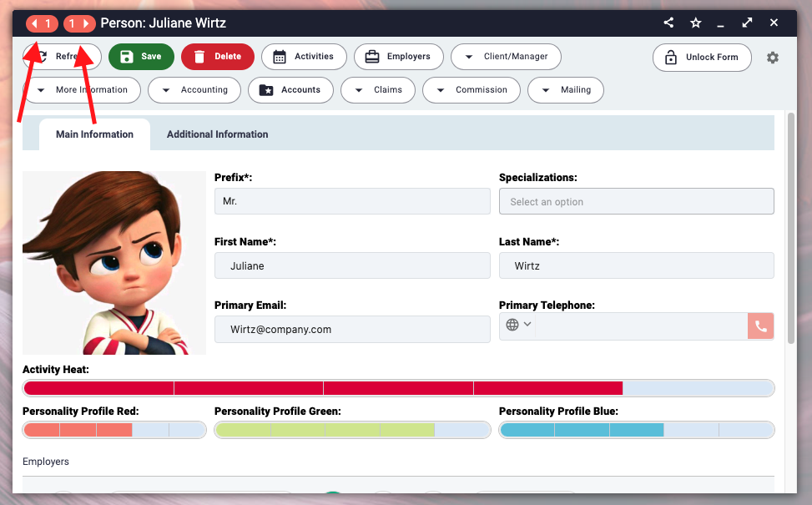Click the Personality Profile Red bar

pyautogui.click(x=114, y=430)
